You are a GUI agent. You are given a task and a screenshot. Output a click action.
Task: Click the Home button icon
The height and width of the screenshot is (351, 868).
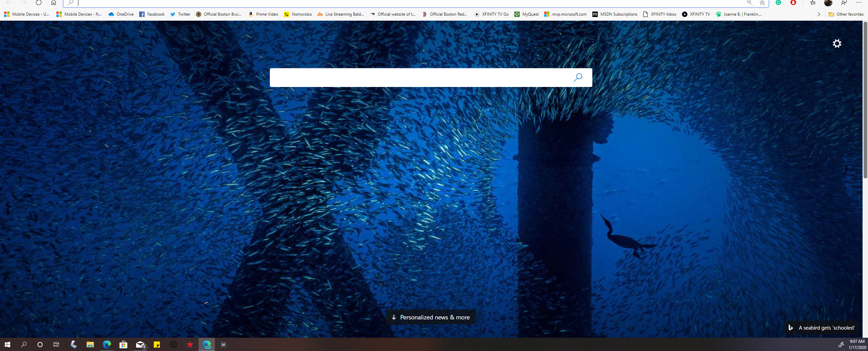(53, 3)
